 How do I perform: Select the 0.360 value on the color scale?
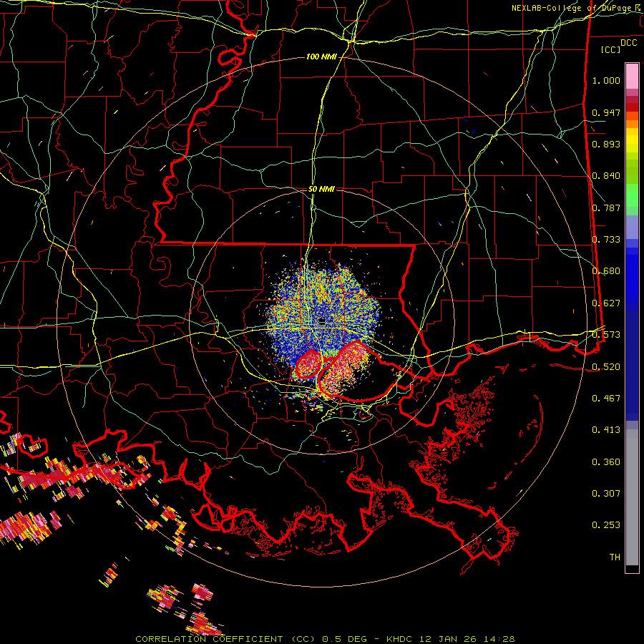pos(606,462)
